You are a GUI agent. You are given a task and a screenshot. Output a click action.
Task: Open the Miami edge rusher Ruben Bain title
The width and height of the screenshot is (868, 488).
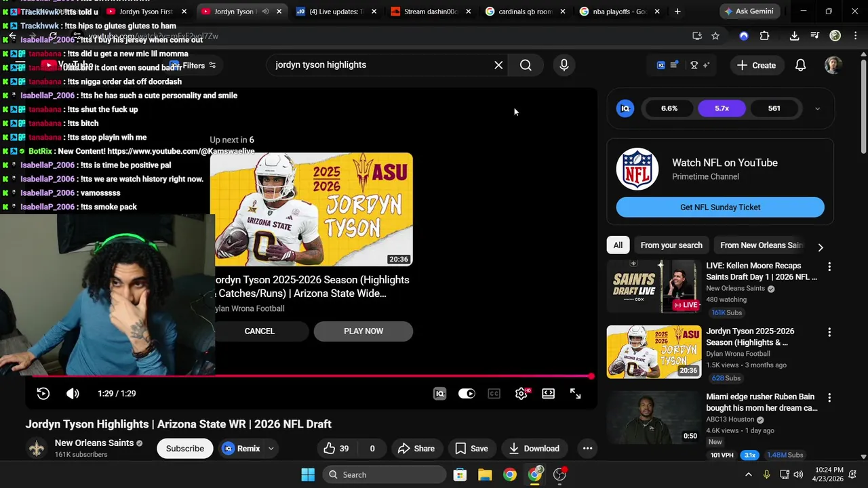(x=762, y=403)
